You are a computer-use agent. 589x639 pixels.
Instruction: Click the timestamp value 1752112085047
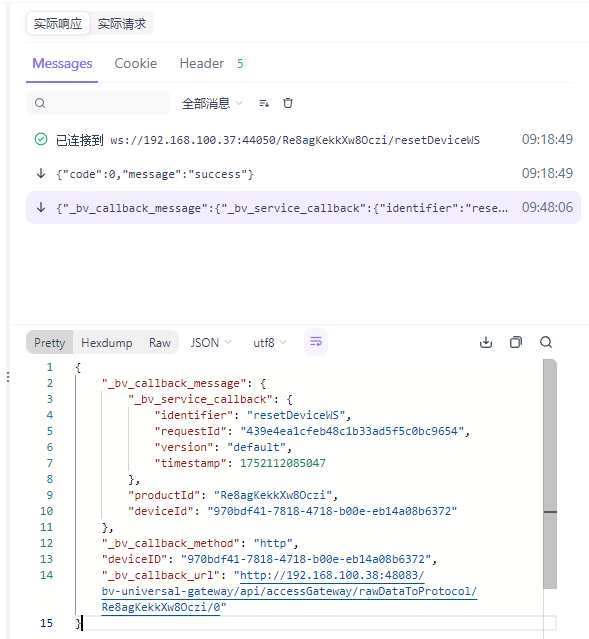click(x=282, y=463)
